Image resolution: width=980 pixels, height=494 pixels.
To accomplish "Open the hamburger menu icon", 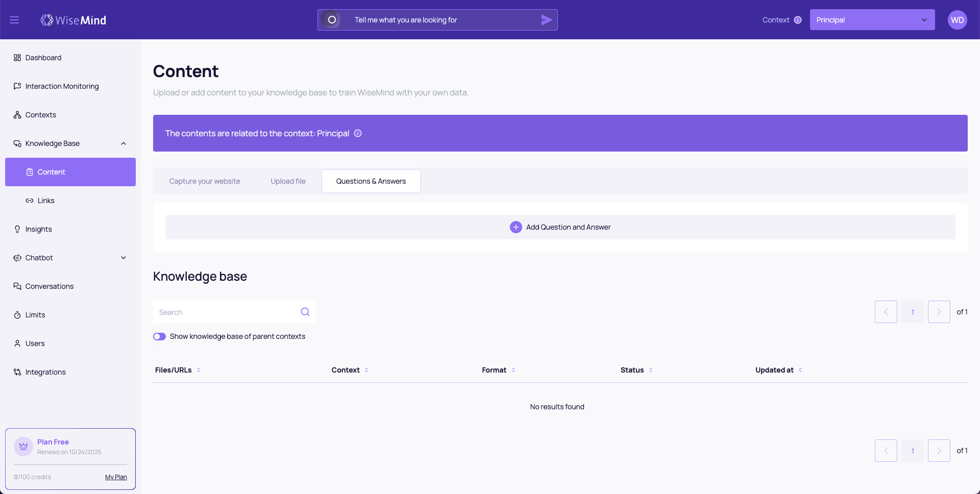I will point(14,20).
